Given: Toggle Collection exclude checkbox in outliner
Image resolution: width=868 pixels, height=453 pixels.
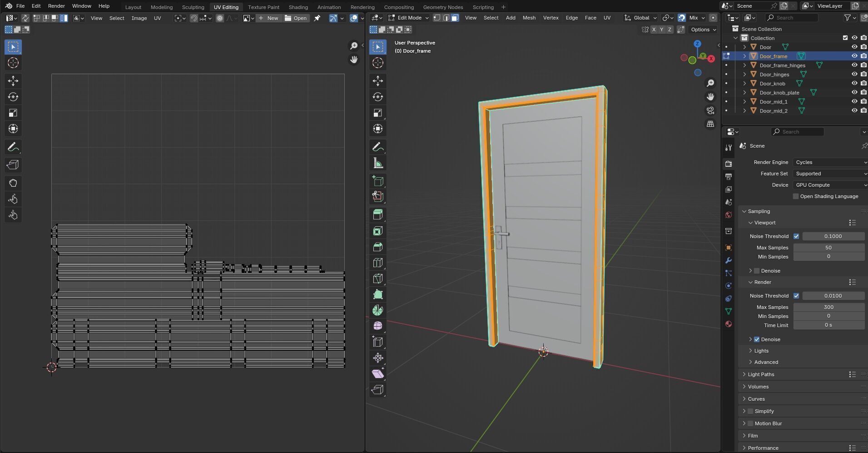Looking at the screenshot, I should point(845,38).
